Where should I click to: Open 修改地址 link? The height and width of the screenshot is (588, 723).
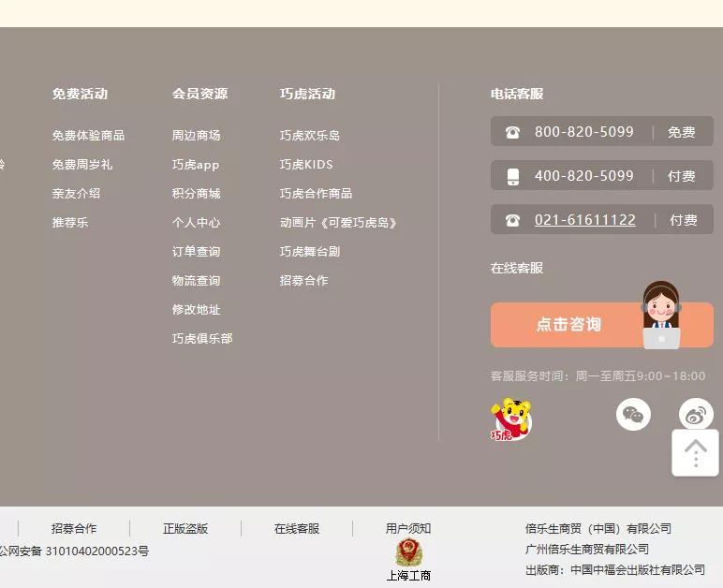tap(196, 310)
